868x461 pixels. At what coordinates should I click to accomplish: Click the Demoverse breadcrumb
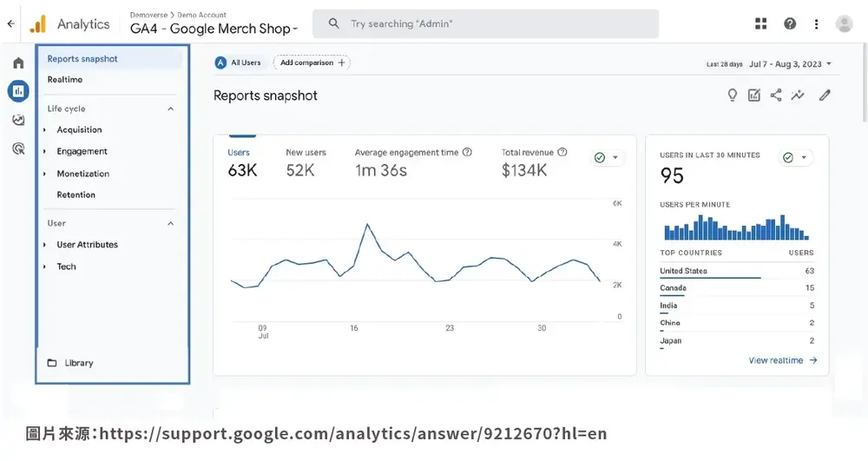(148, 15)
